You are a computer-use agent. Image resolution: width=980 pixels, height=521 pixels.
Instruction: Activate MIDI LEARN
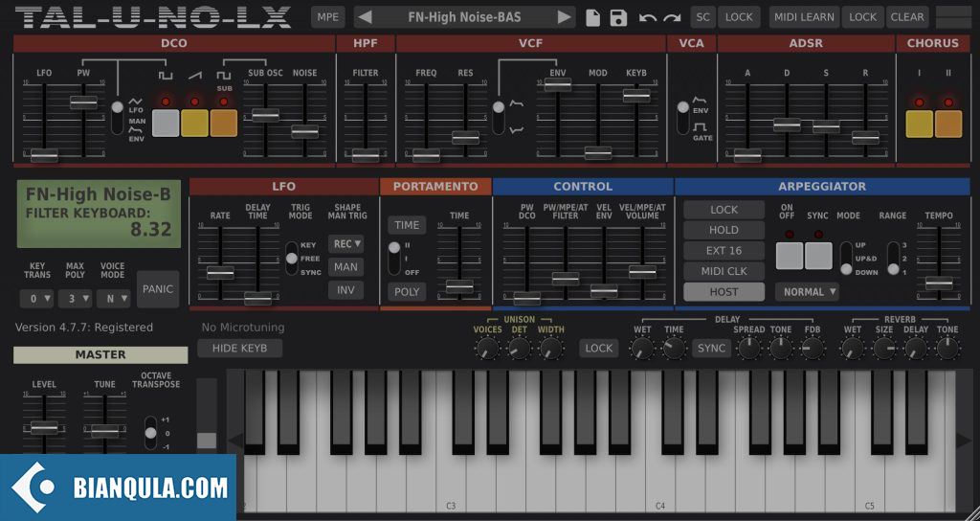pos(804,17)
